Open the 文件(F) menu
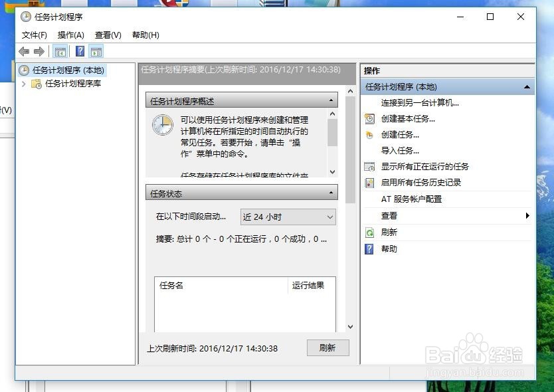554x392 pixels. coord(34,35)
